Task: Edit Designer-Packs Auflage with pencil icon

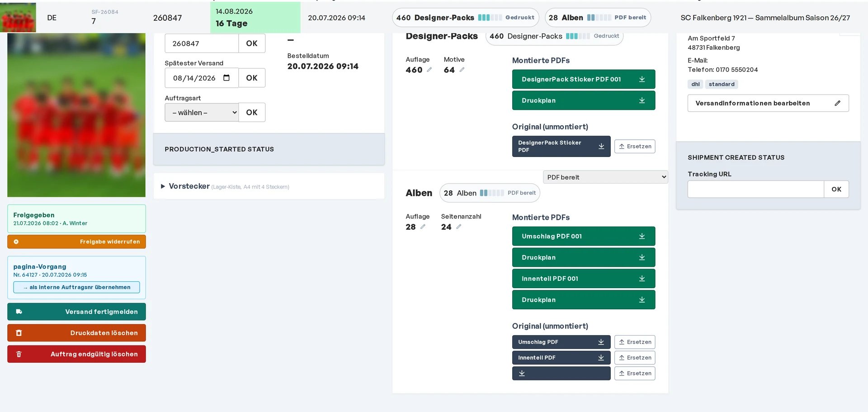Action: (429, 70)
